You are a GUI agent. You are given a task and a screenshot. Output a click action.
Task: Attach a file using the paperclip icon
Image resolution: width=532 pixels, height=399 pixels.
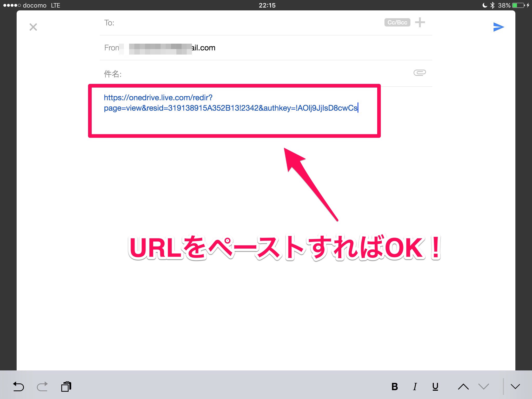coord(420,73)
